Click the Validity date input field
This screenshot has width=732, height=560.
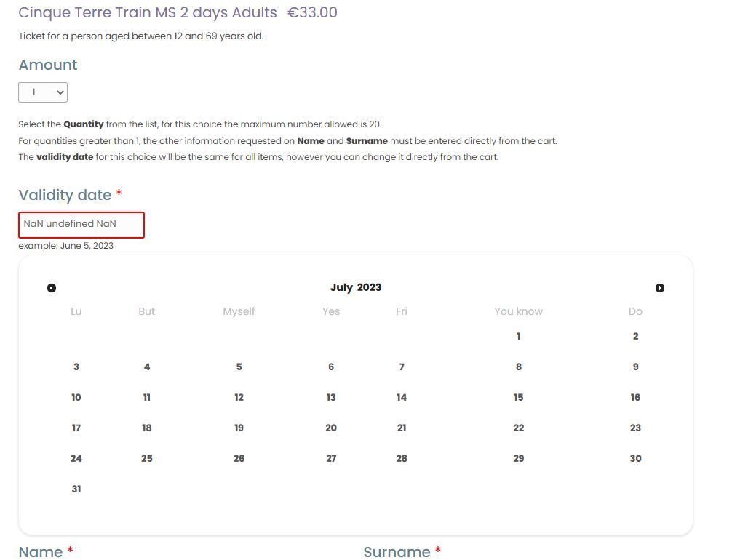(81, 225)
